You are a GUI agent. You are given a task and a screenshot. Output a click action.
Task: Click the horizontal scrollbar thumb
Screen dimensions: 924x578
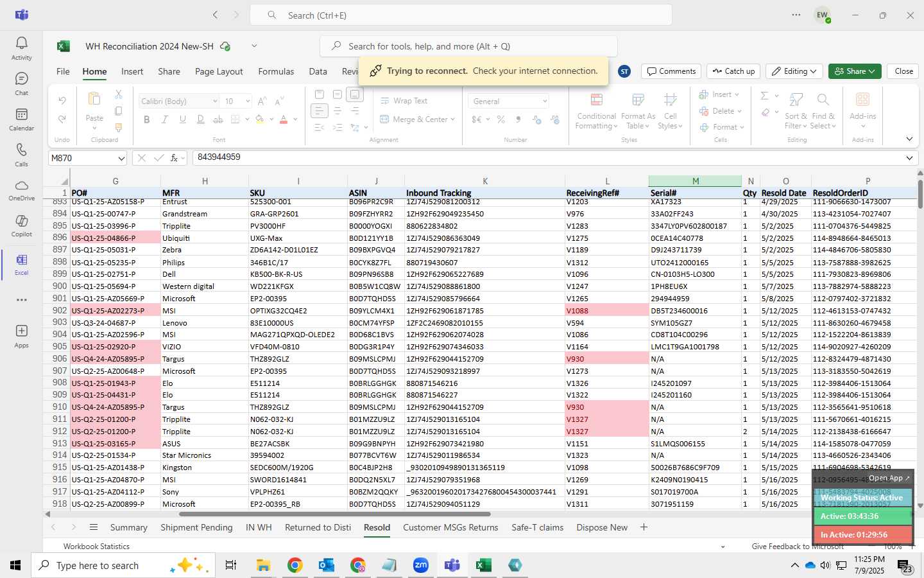click(335, 514)
